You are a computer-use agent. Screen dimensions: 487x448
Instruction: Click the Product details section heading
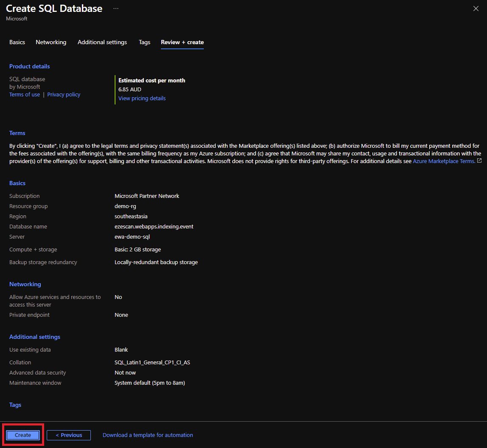click(x=30, y=66)
